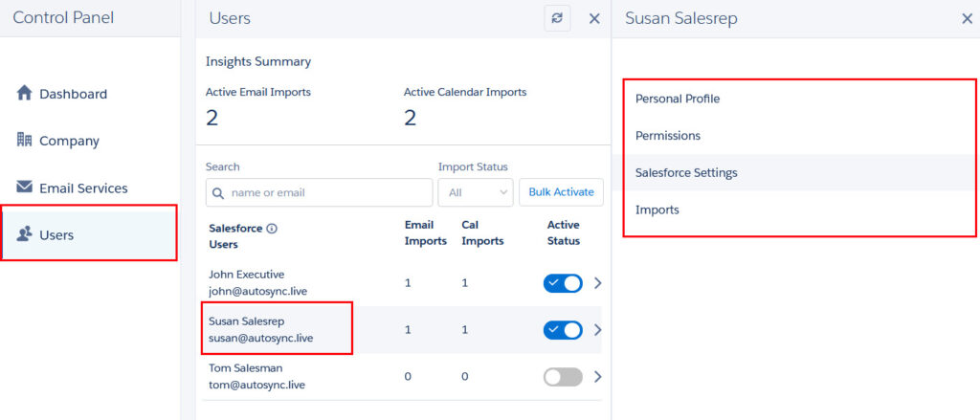Select Tom Salesman user row
This screenshot has height=420, width=980.
[x=402, y=377]
